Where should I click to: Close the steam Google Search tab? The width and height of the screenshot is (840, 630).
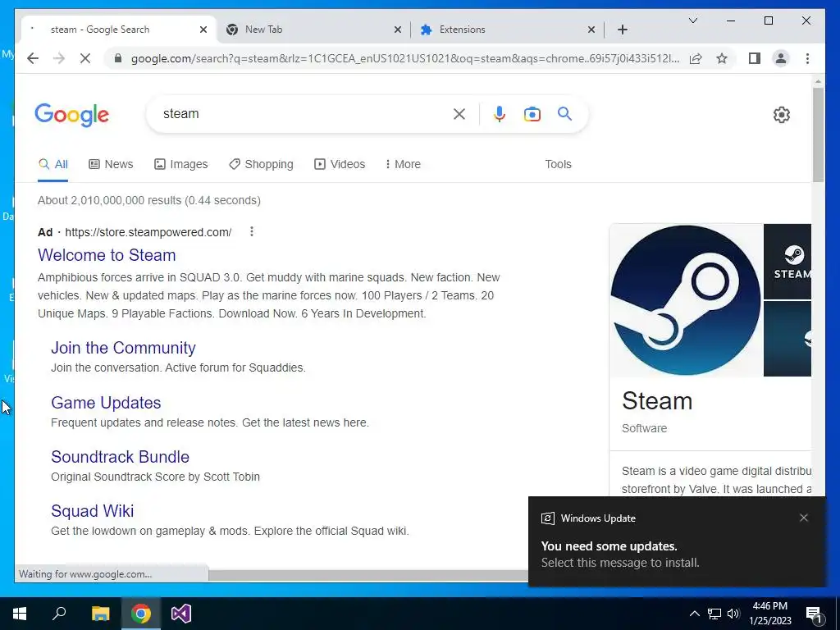tap(203, 30)
